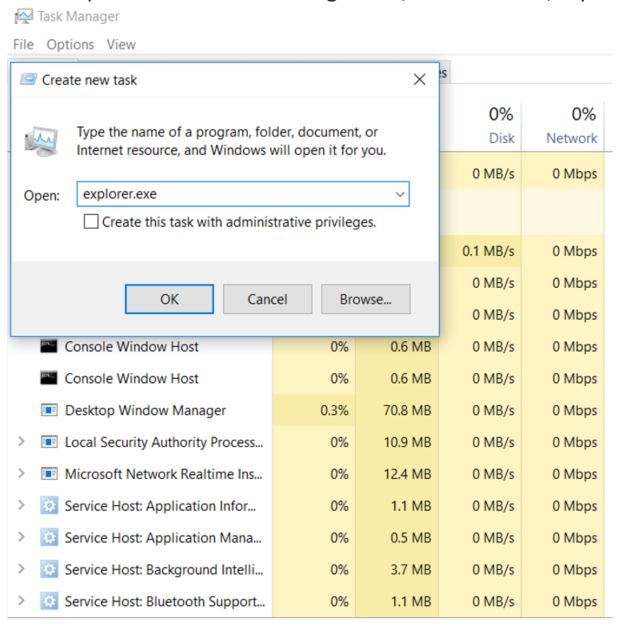This screenshot has height=633, width=621.
Task: Click the Cancel button in the dialog
Action: (x=267, y=298)
